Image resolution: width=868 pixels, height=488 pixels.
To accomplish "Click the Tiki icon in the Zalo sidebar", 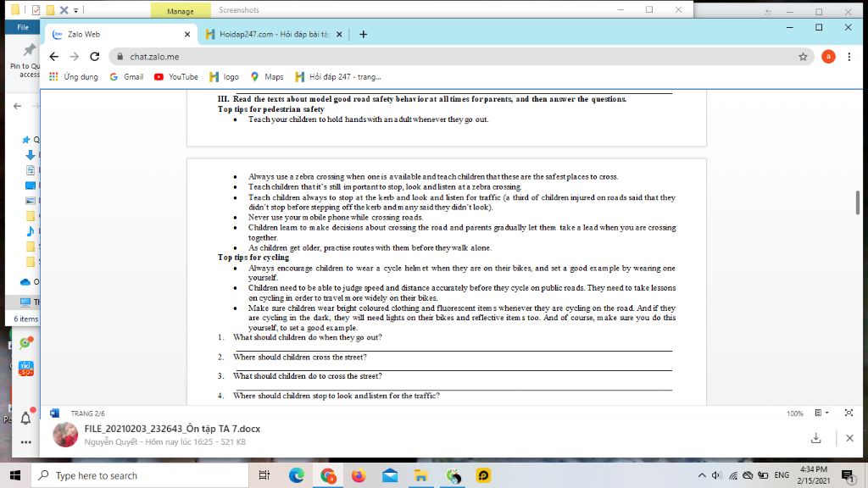I will tap(26, 369).
